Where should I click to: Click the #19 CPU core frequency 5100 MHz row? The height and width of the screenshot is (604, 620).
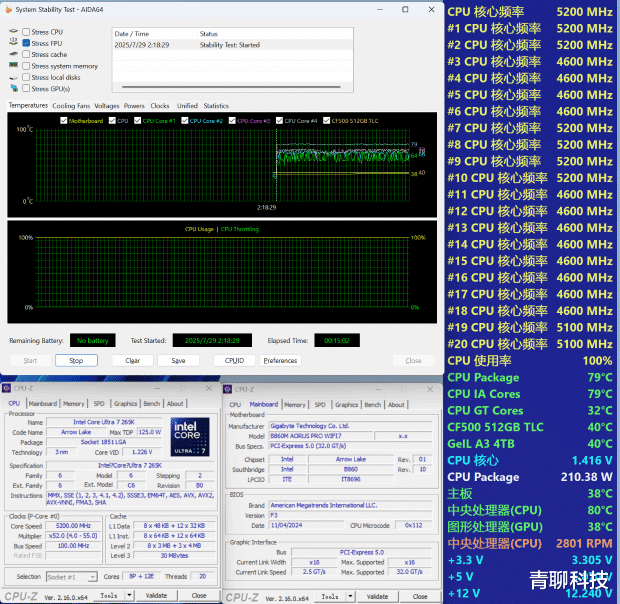tap(529, 328)
